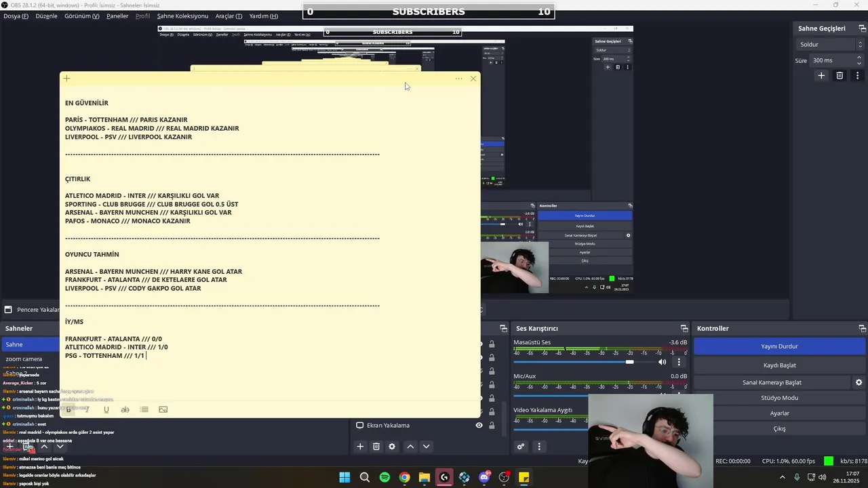Mute Masaüstü Ses speaker icon

663,362
